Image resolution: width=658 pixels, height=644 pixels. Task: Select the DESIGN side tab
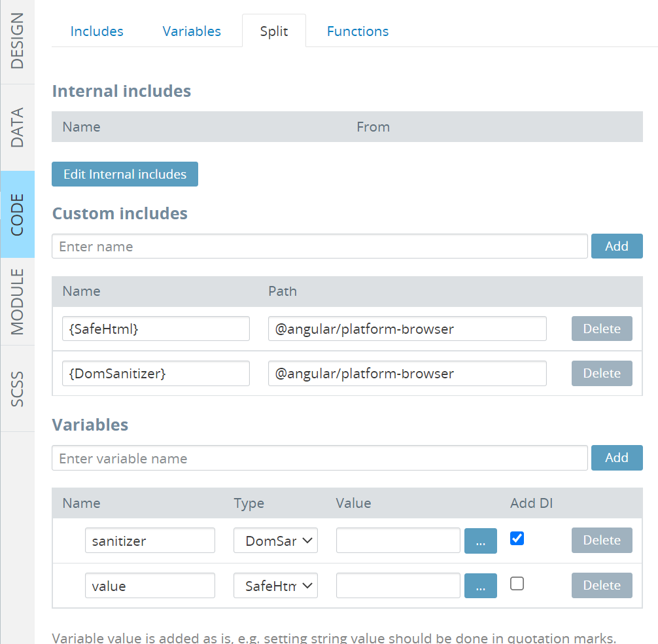[17, 41]
